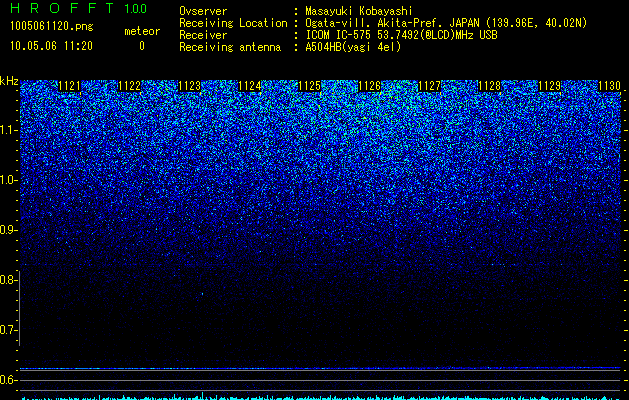Click the cyan signal level graph at bottom

coord(321,396)
